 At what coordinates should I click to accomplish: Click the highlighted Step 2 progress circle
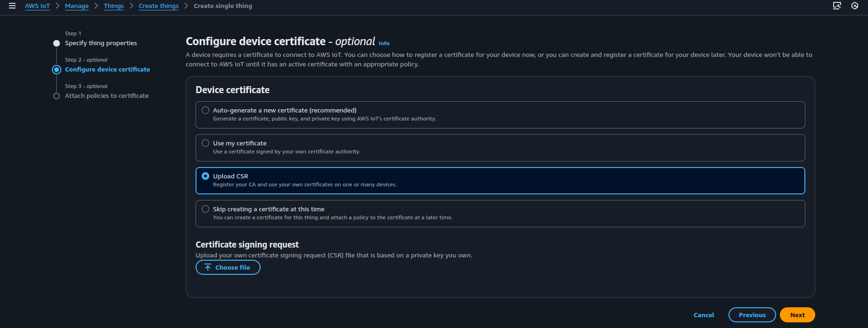tap(57, 69)
